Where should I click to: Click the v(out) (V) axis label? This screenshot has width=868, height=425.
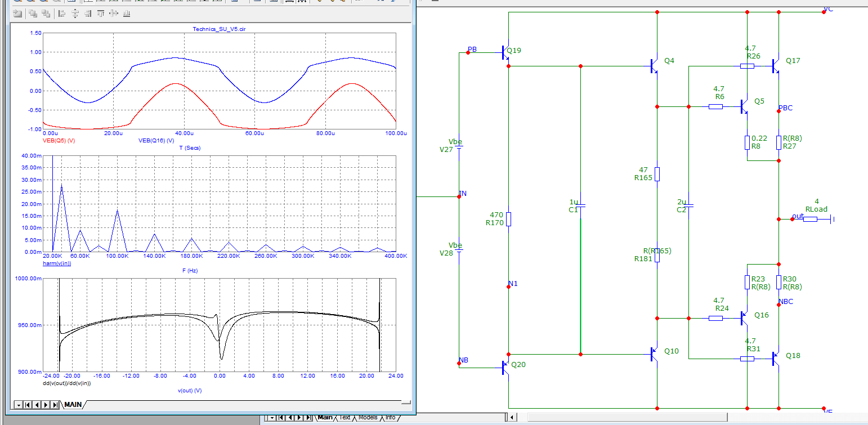[x=189, y=391]
